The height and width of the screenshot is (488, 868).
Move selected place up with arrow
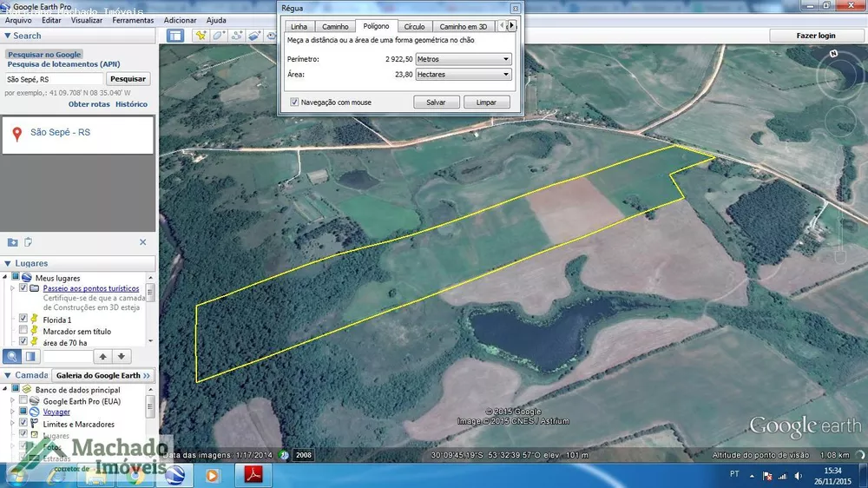point(102,357)
